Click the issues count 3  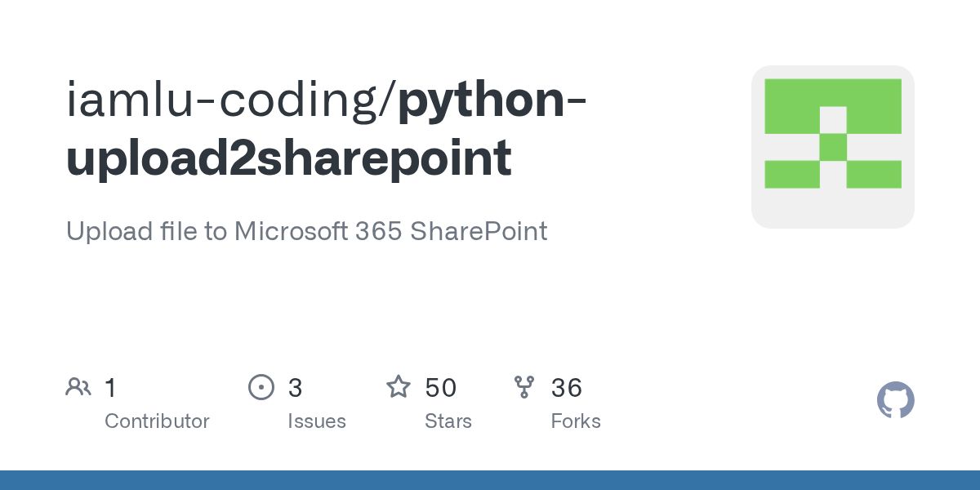[295, 387]
